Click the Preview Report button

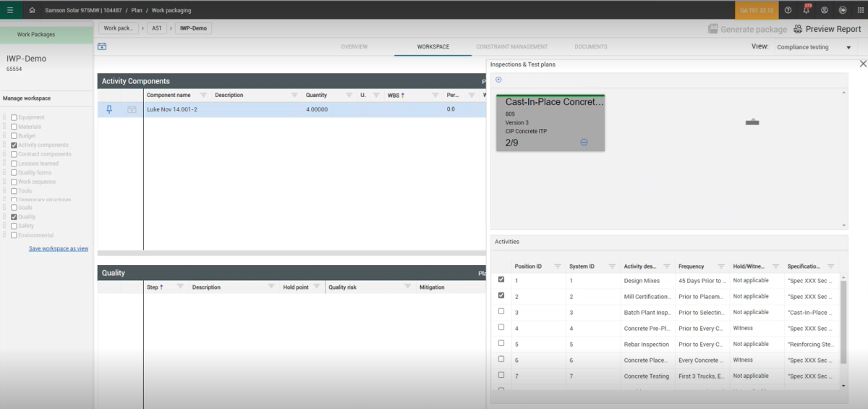[x=827, y=29]
